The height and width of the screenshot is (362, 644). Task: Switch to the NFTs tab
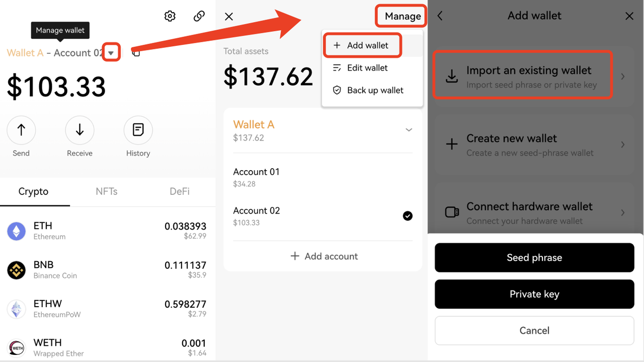[x=107, y=191]
